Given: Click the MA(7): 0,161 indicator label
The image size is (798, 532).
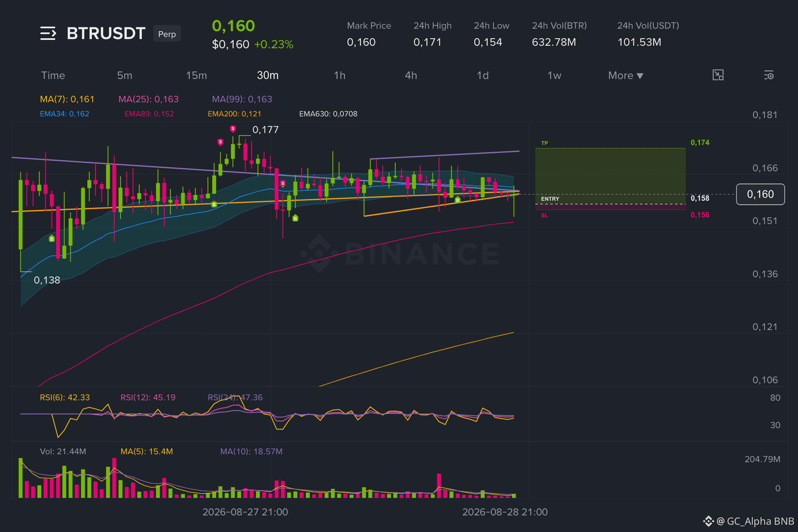Looking at the screenshot, I should (x=67, y=99).
